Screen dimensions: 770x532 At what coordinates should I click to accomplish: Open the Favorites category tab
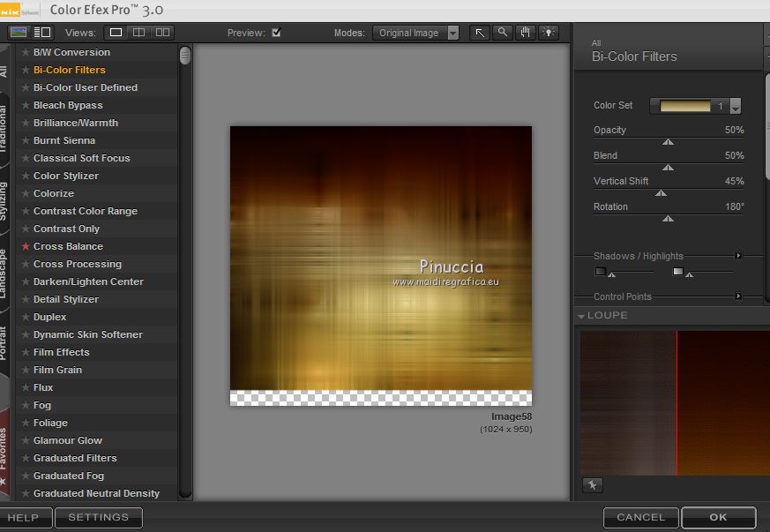5,450
